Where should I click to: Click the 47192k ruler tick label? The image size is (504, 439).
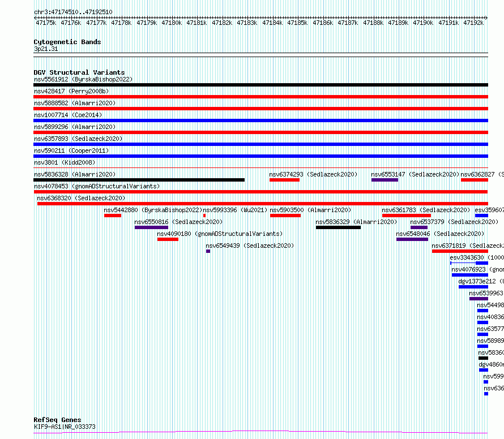(473, 23)
